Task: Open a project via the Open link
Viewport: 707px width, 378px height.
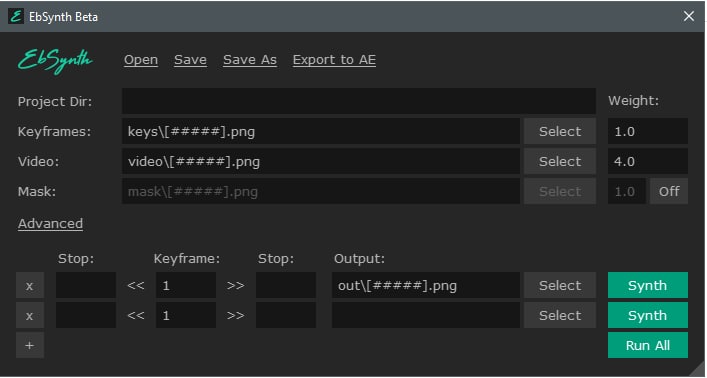Action: 141,60
